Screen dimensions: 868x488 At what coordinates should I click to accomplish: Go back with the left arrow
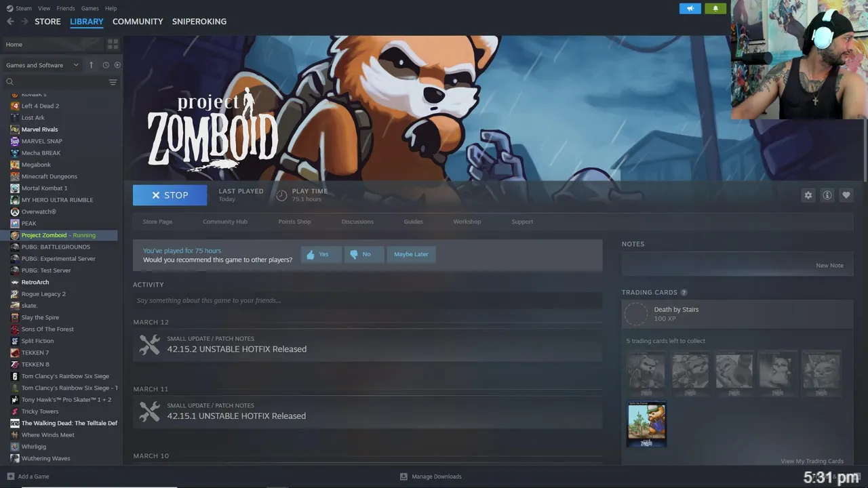point(10,22)
